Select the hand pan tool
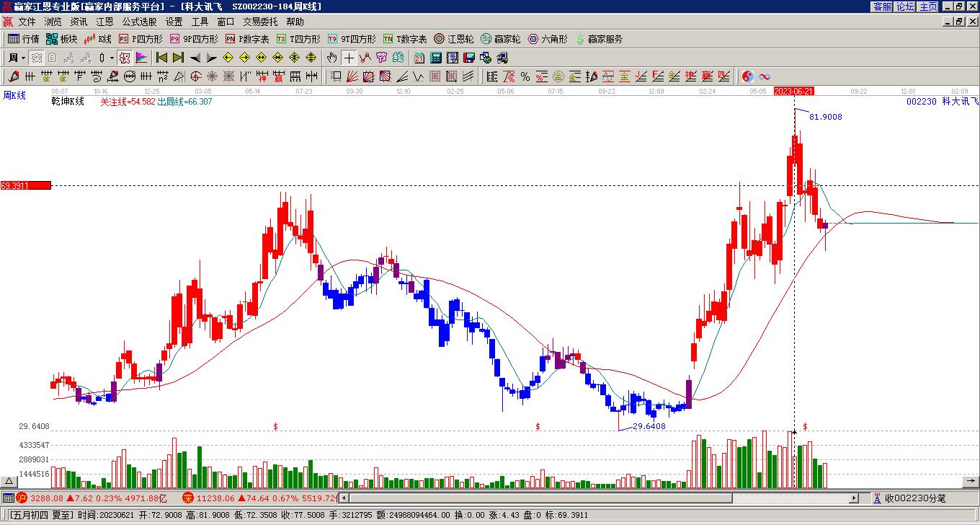This screenshot has height=525, width=980. 331,58
